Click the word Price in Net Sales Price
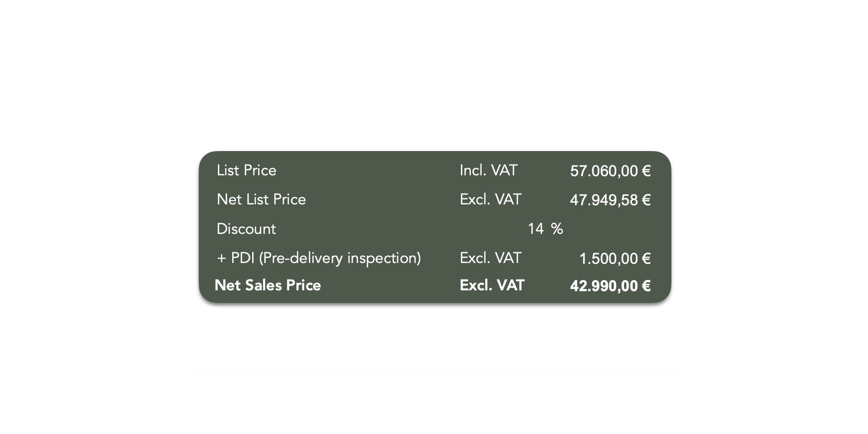868x434 pixels. pos(304,285)
